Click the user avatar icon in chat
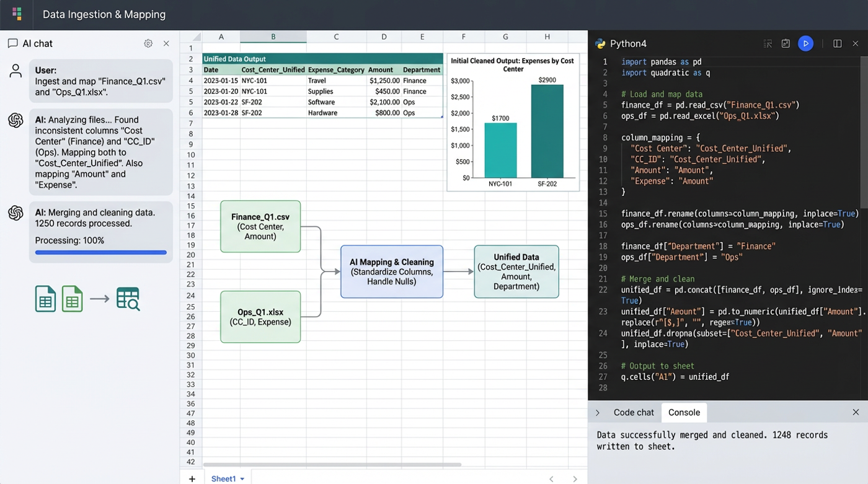The width and height of the screenshot is (868, 484). (x=15, y=71)
